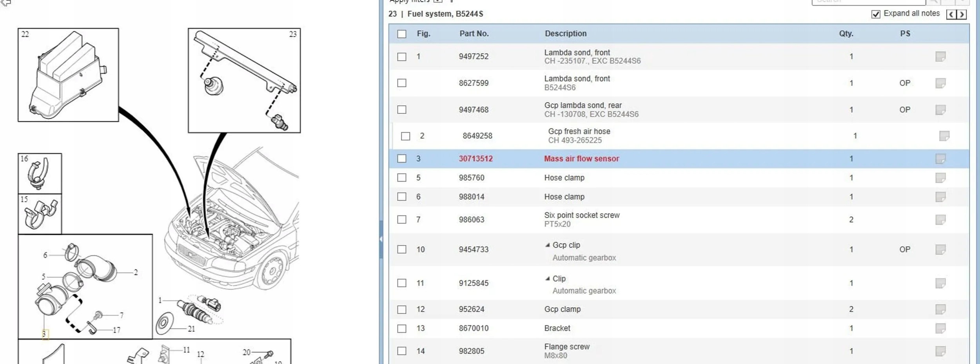Open note icon for Bracket 8670010
The height and width of the screenshot is (364, 980).
[940, 328]
